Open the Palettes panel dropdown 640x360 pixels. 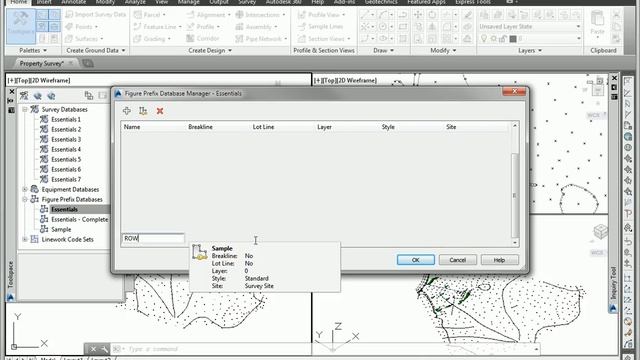(x=33, y=50)
